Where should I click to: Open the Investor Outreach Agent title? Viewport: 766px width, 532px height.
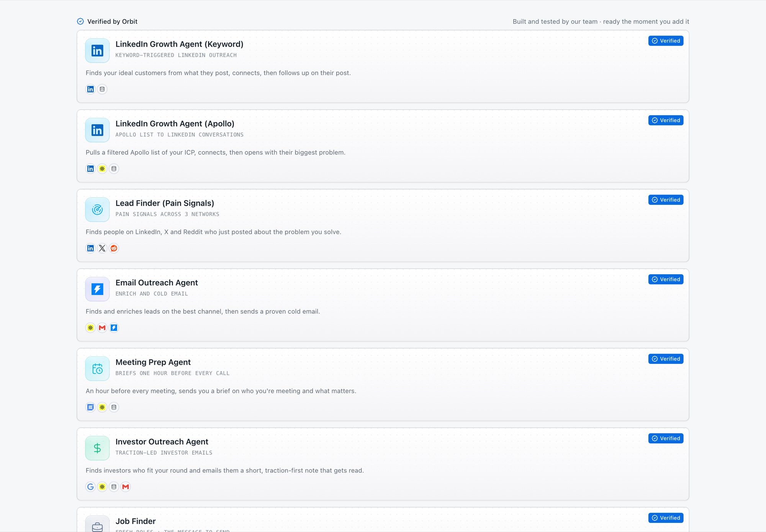pos(162,442)
